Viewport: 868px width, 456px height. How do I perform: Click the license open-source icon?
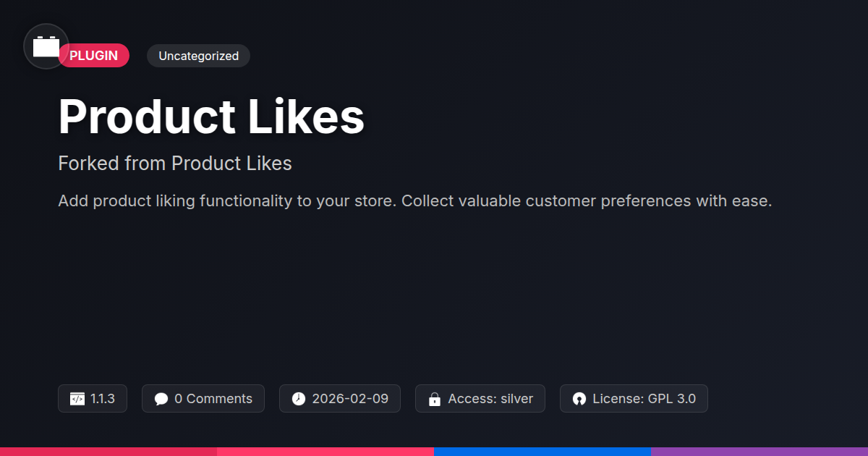tap(579, 399)
